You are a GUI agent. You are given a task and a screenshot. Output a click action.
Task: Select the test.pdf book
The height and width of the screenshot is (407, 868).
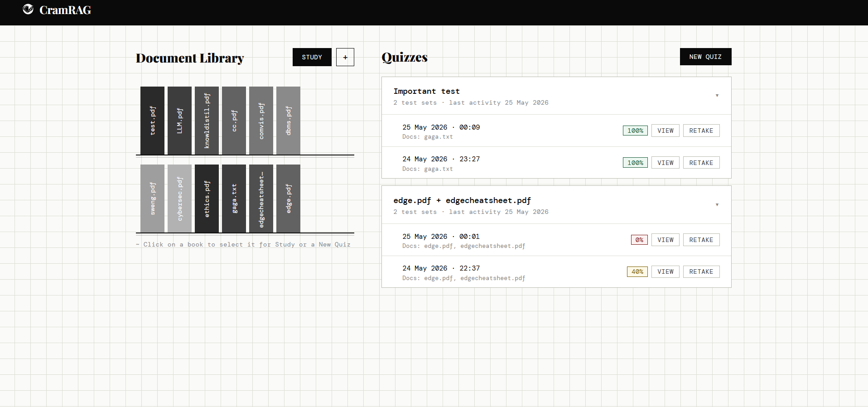[x=152, y=121]
